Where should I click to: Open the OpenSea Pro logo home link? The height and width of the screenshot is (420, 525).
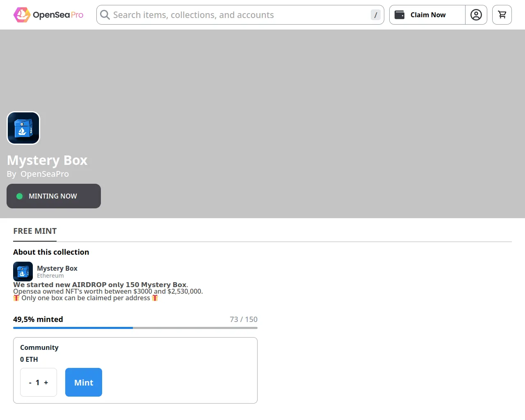(x=48, y=15)
